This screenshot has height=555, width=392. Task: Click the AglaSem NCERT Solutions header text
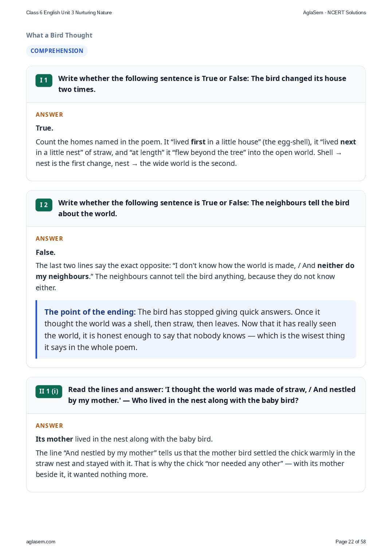334,12
